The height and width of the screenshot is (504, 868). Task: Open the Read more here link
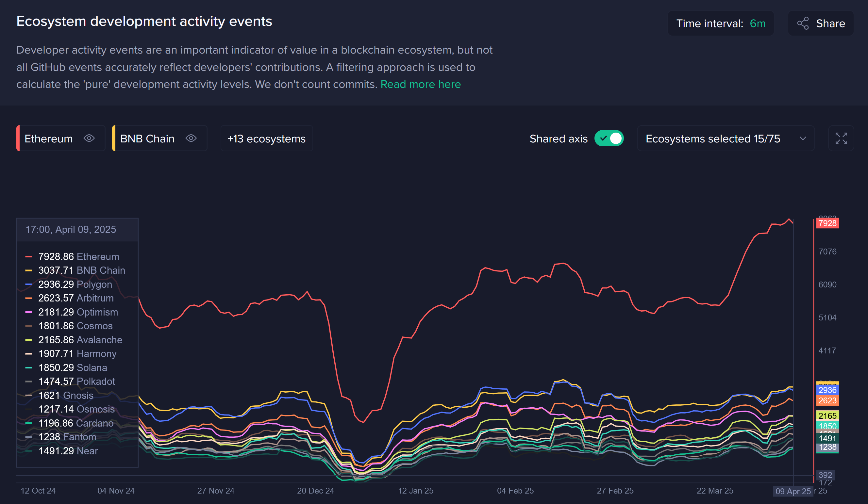point(420,84)
